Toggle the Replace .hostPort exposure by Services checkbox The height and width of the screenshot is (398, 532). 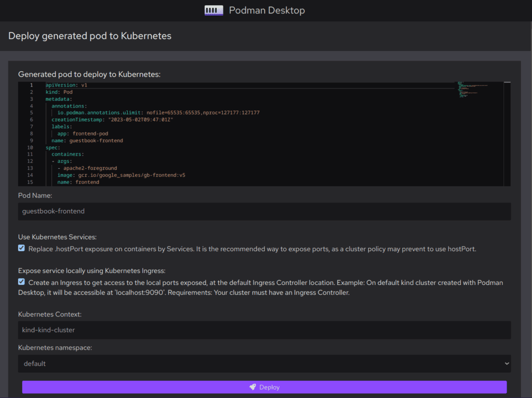21,248
